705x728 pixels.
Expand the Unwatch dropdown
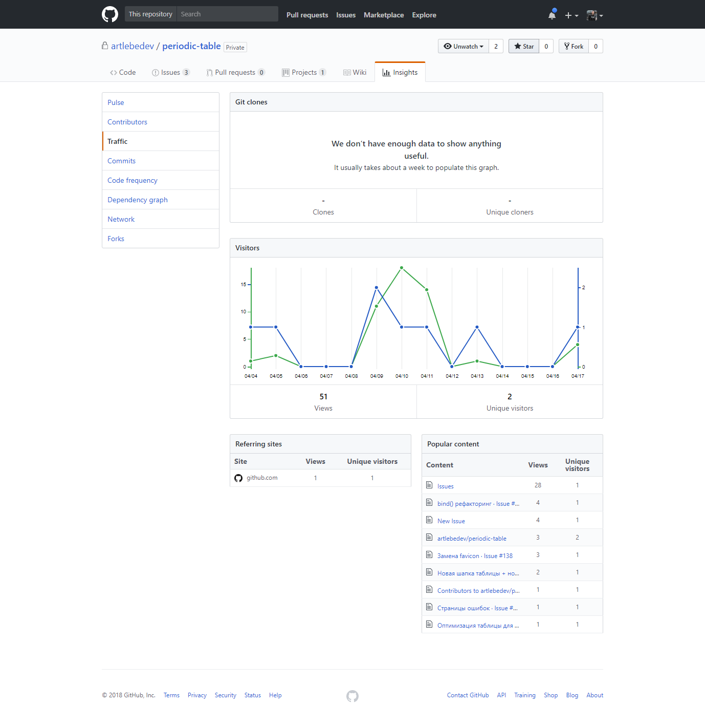coord(464,46)
